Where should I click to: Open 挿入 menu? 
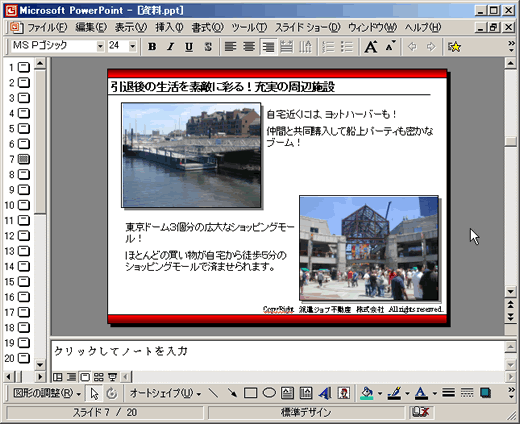169,27
